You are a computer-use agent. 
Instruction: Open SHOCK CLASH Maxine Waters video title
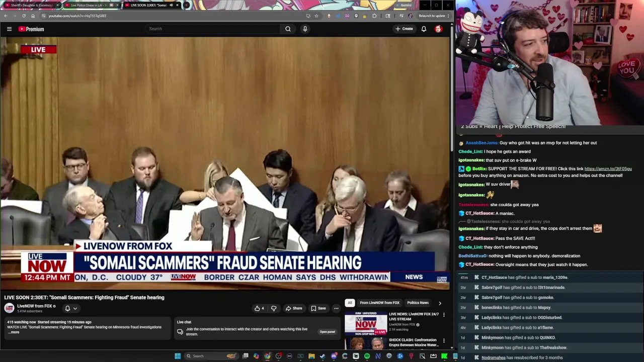pyautogui.click(x=414, y=342)
